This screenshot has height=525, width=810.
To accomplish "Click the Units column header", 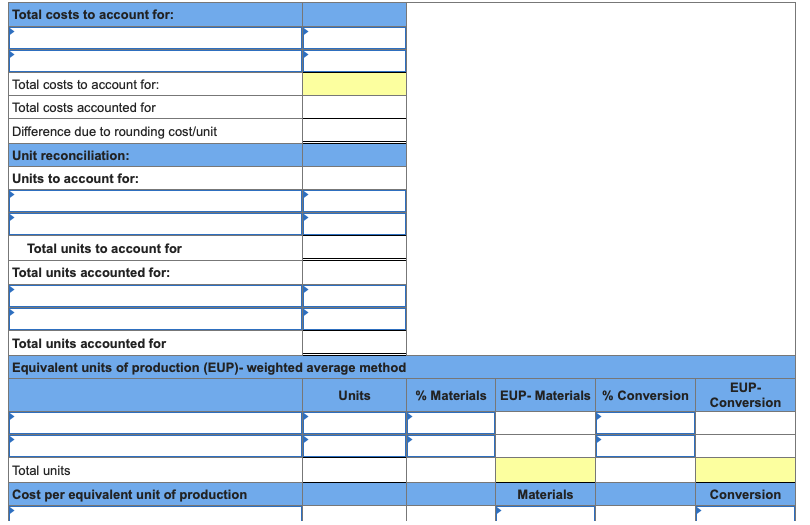I will 354,395.
